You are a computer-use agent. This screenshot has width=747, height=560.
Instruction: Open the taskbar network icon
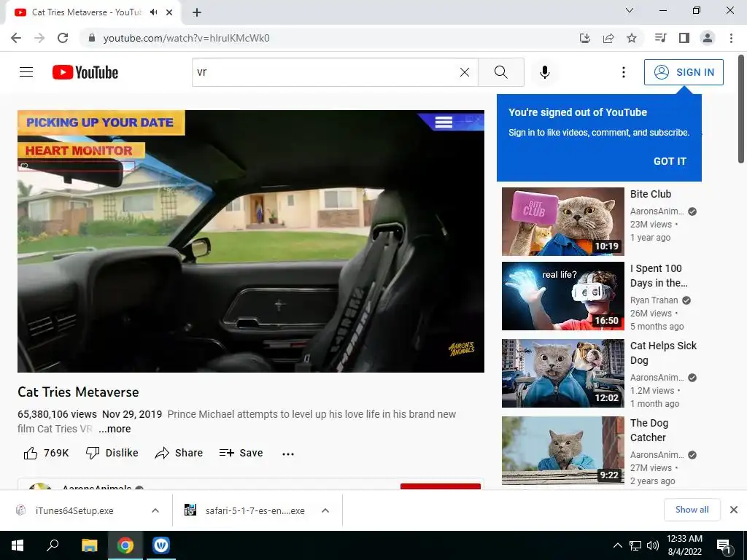pos(635,545)
